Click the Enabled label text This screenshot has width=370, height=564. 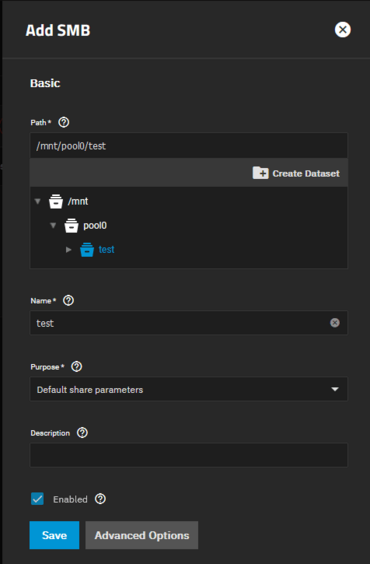click(x=70, y=499)
